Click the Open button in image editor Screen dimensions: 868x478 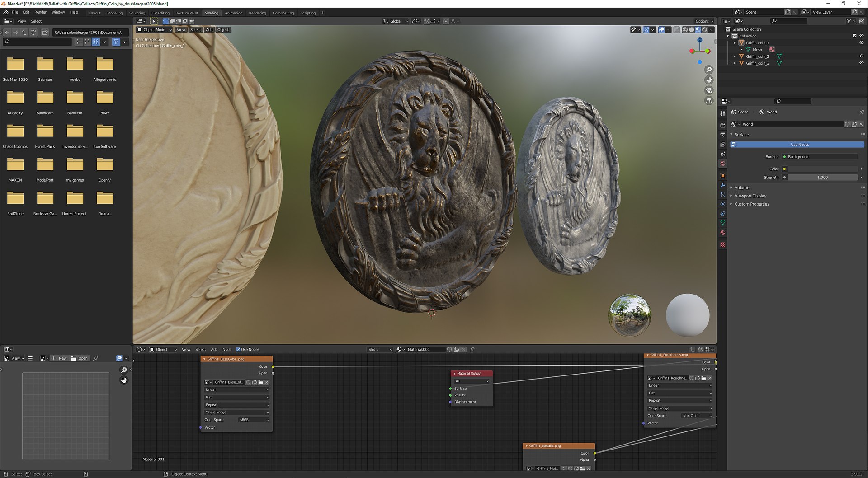(x=80, y=358)
